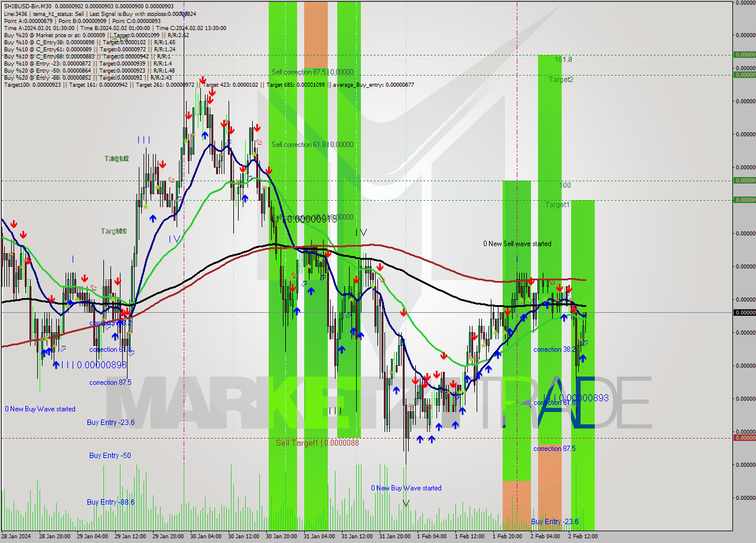Image resolution: width=756 pixels, height=543 pixels.
Task: Click the 'I 0.00000893' price label
Action: pos(576,398)
